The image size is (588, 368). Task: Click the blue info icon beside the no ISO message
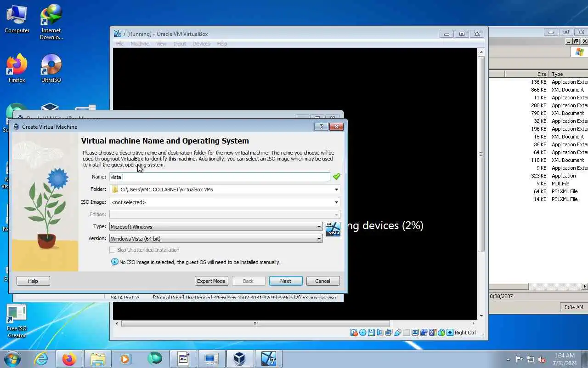coord(115,262)
